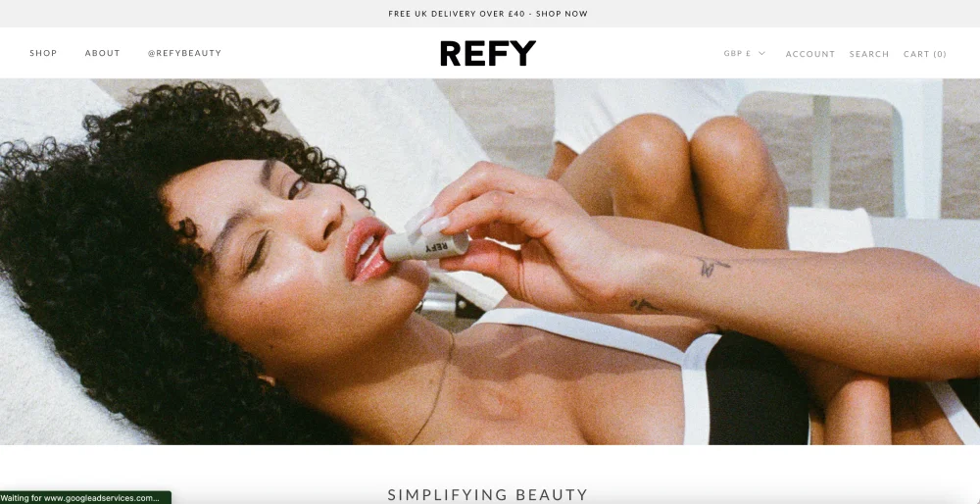The image size is (980, 504).
Task: Click the REFY logo in the header
Action: point(487,53)
